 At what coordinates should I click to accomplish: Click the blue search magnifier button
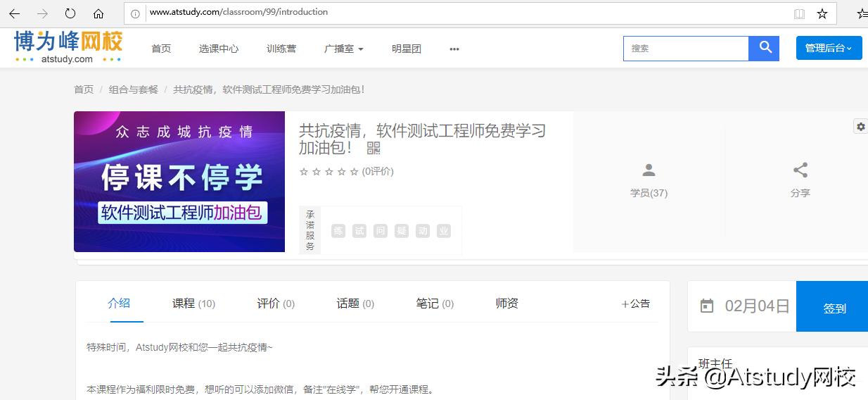764,49
